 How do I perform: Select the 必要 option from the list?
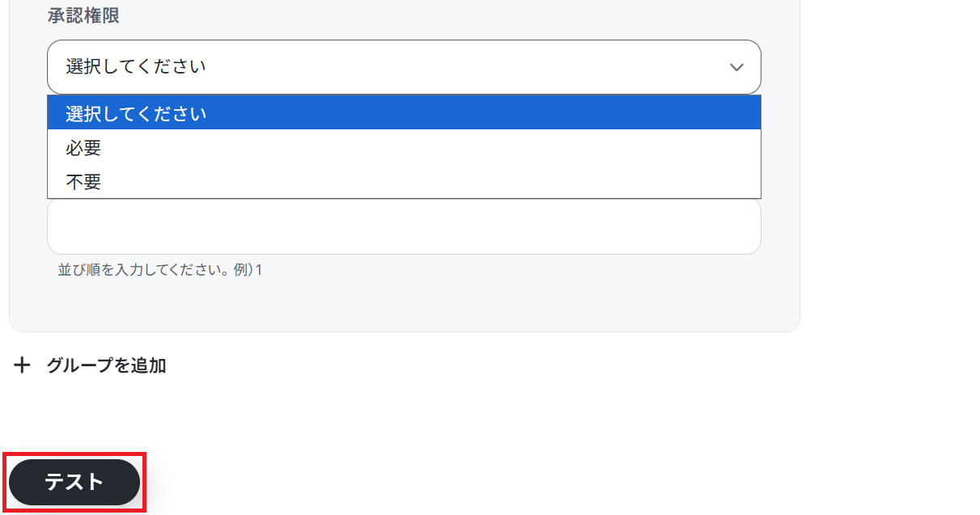click(x=83, y=148)
